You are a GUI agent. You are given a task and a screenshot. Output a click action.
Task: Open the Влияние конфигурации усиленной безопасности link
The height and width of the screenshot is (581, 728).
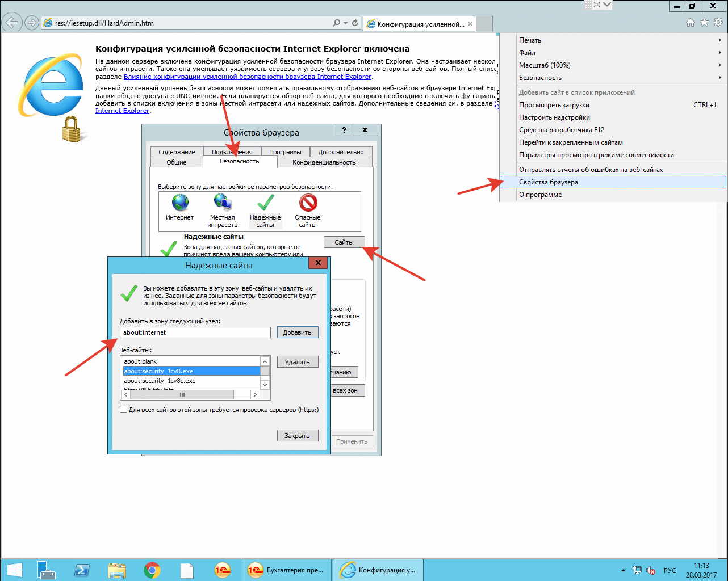(x=248, y=77)
